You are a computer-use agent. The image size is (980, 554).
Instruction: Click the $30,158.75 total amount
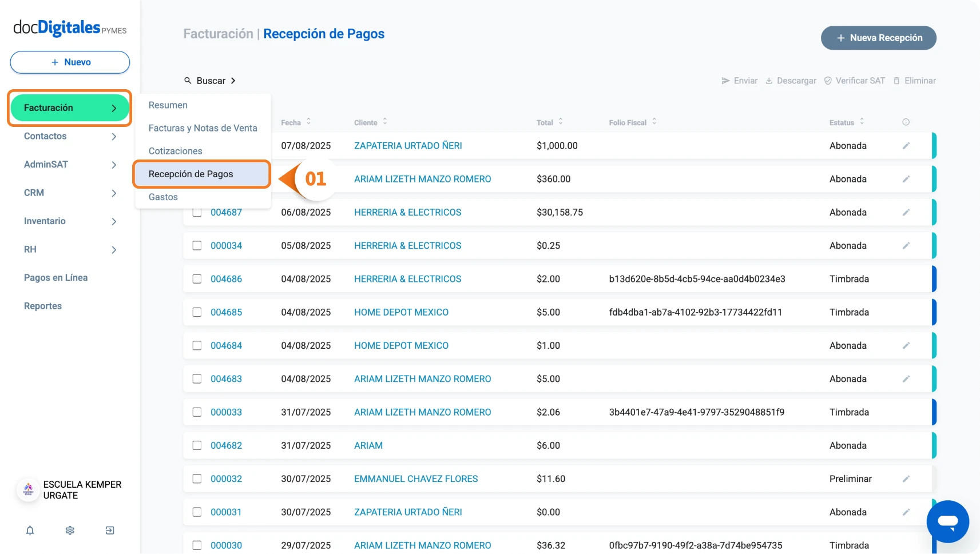(560, 213)
